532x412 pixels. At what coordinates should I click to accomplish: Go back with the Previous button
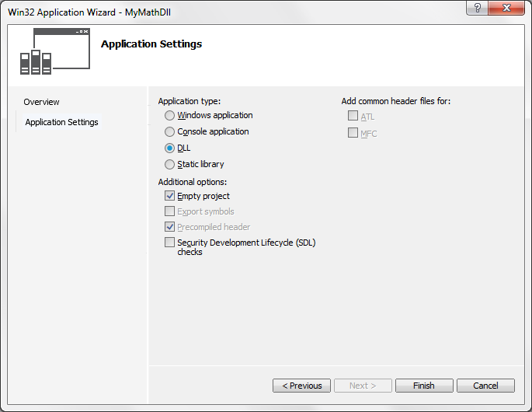(x=301, y=386)
